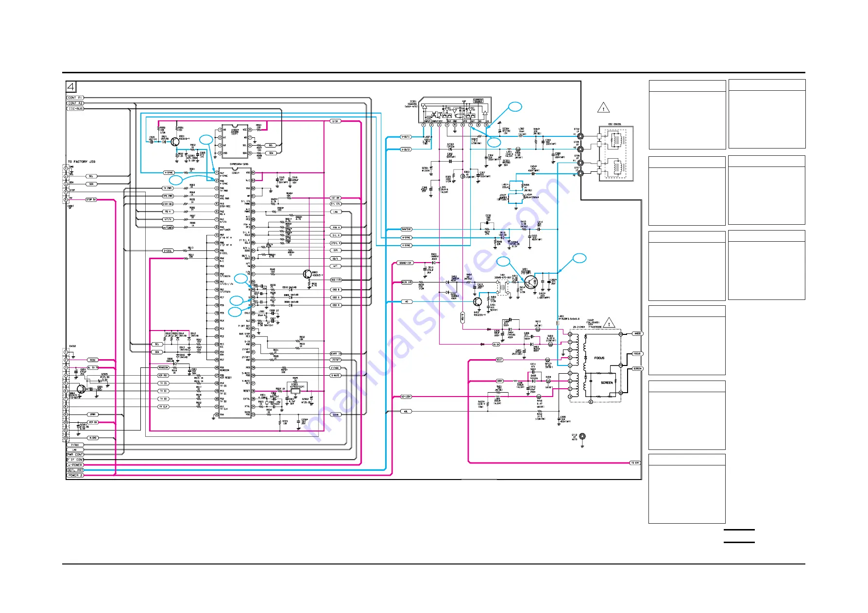Click the ANODE output tag

(x=638, y=333)
